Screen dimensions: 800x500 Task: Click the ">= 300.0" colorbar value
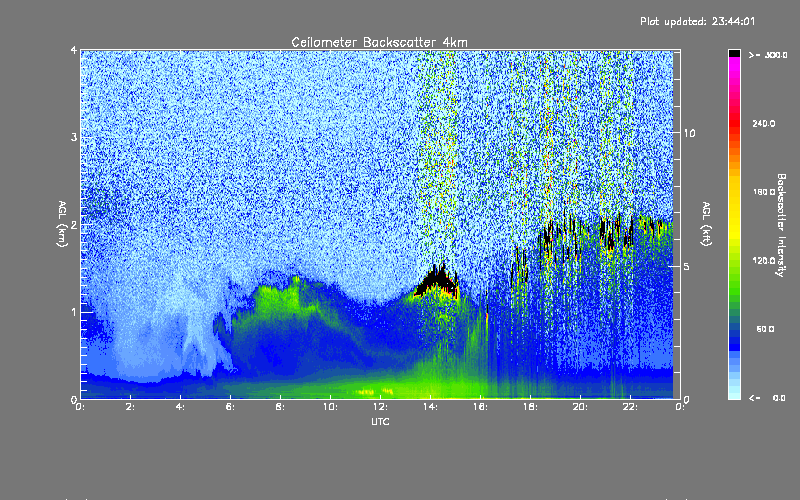pos(768,55)
